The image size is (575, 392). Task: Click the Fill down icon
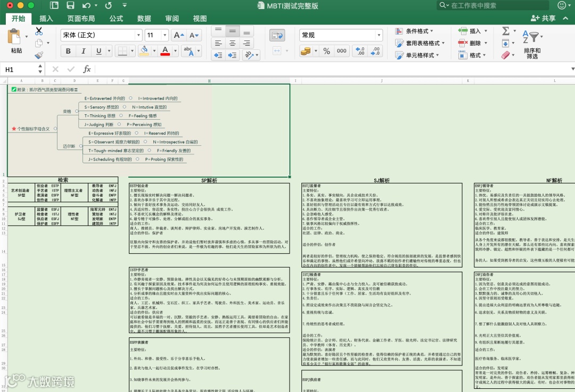pos(505,43)
